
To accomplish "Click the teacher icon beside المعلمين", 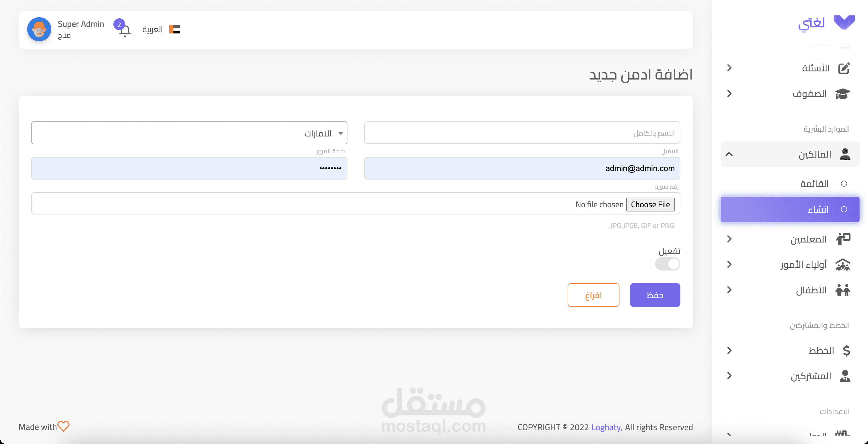I will [843, 239].
